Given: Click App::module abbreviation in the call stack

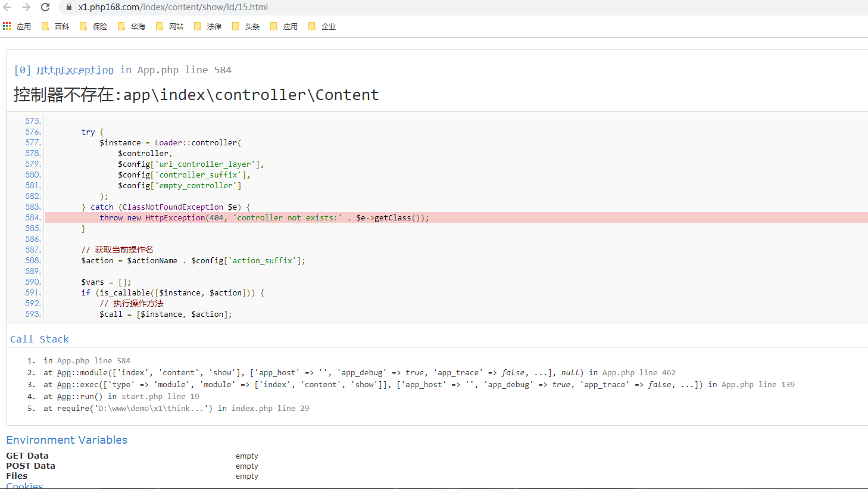Looking at the screenshot, I should click(64, 373).
